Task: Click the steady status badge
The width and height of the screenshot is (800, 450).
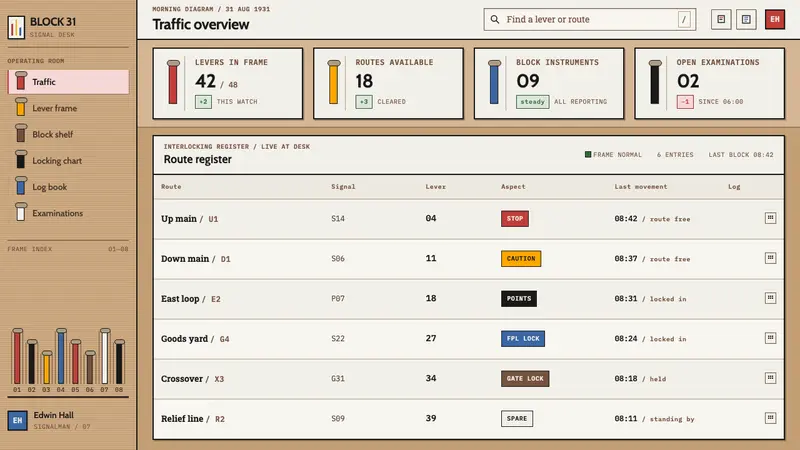Action: (533, 102)
